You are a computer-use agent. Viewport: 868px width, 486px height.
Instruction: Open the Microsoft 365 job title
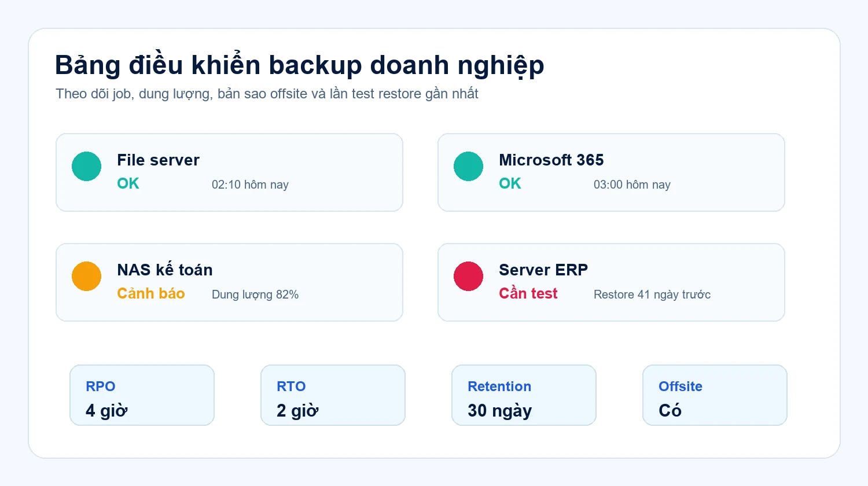point(551,160)
